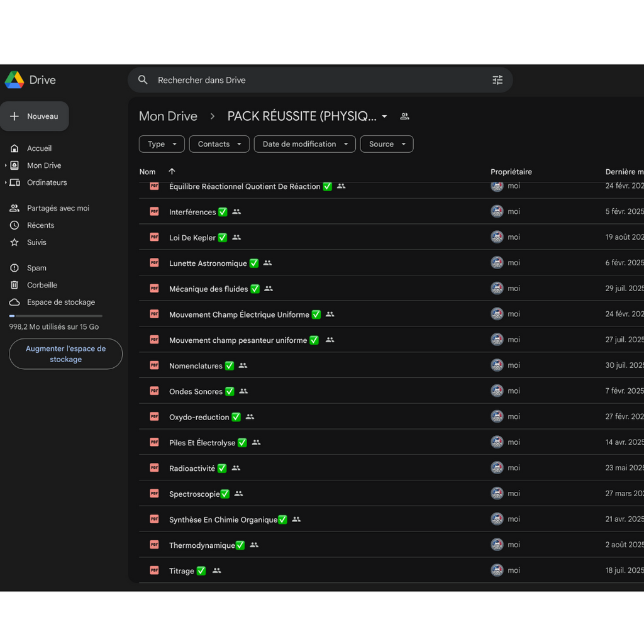Click owner avatar for Radioactivité row
Image resolution: width=644 pixels, height=644 pixels.
click(x=497, y=468)
